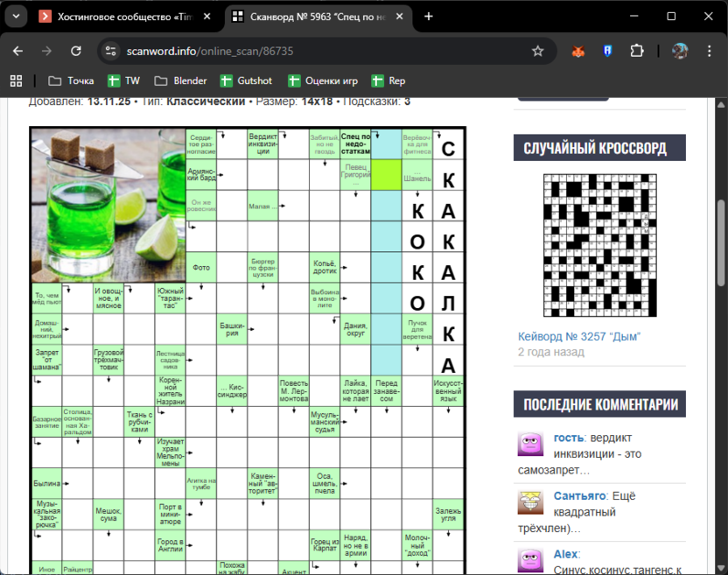This screenshot has width=728, height=575.
Task: Focus the scanword.info address bar
Action: click(x=325, y=51)
